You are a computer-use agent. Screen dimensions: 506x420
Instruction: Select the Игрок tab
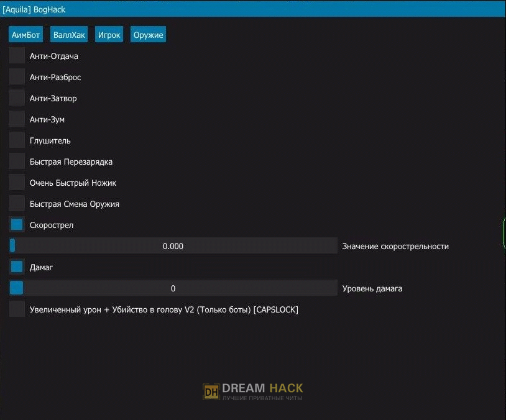coord(109,35)
